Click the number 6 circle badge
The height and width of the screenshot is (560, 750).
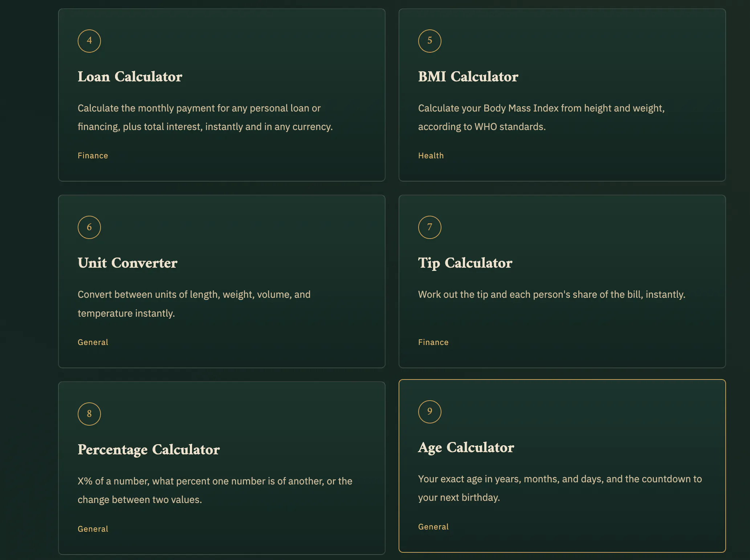click(89, 227)
